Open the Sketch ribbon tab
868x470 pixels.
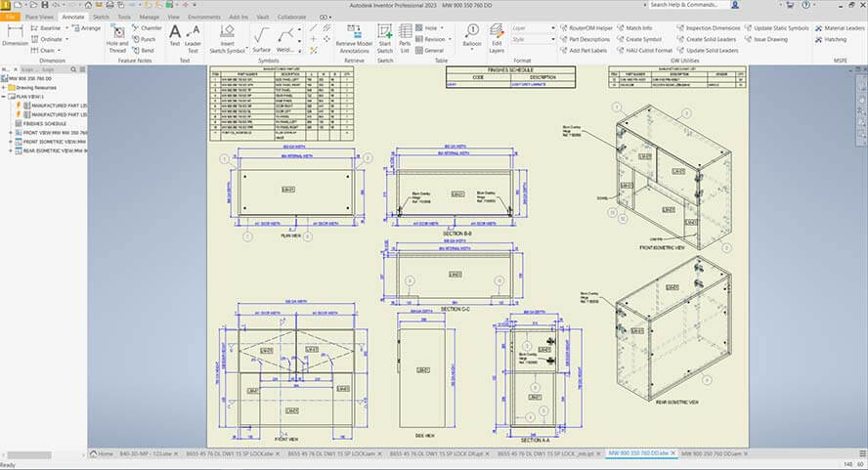pyautogui.click(x=101, y=17)
